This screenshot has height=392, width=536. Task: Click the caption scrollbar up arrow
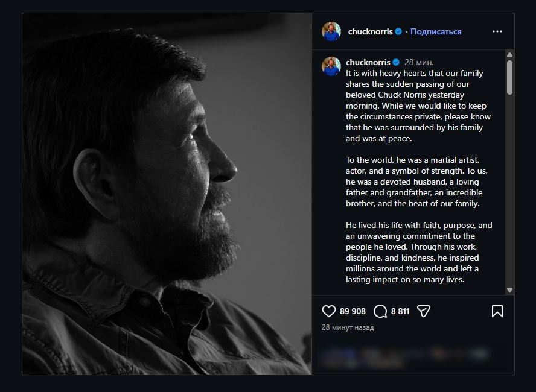click(x=510, y=55)
